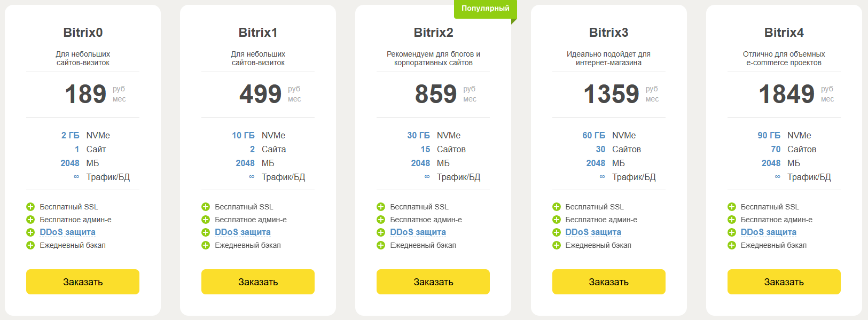Click the green plus icon beside Bitrix0 Бесплатный SSL
The image size is (868, 320).
[30, 207]
